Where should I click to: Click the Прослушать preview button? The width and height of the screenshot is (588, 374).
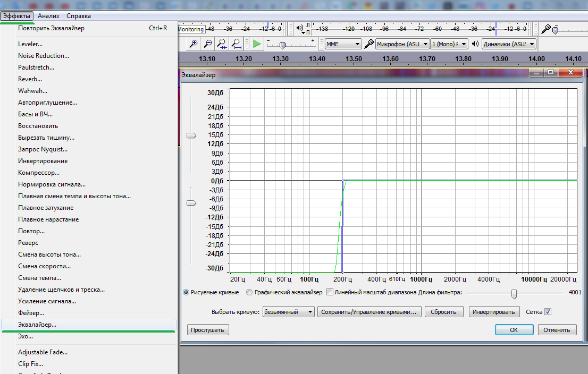pyautogui.click(x=208, y=330)
